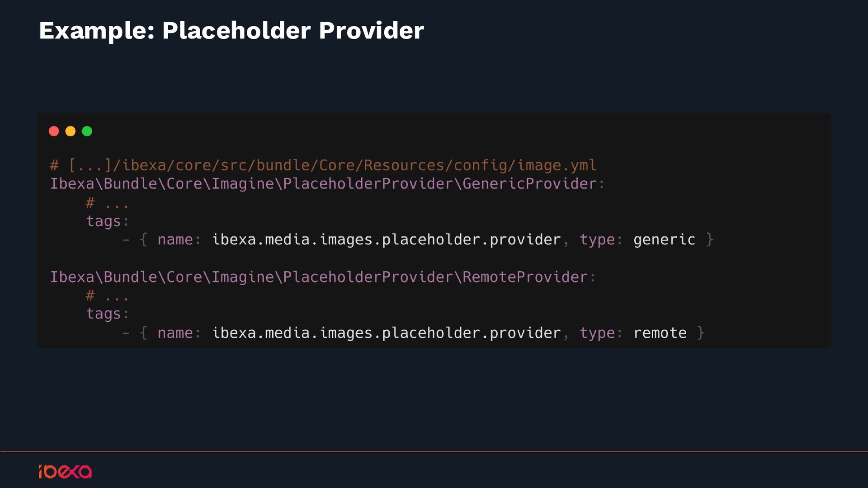Click the yellow minimize dot in code window
Viewport: 868px width, 488px height.
click(x=70, y=131)
